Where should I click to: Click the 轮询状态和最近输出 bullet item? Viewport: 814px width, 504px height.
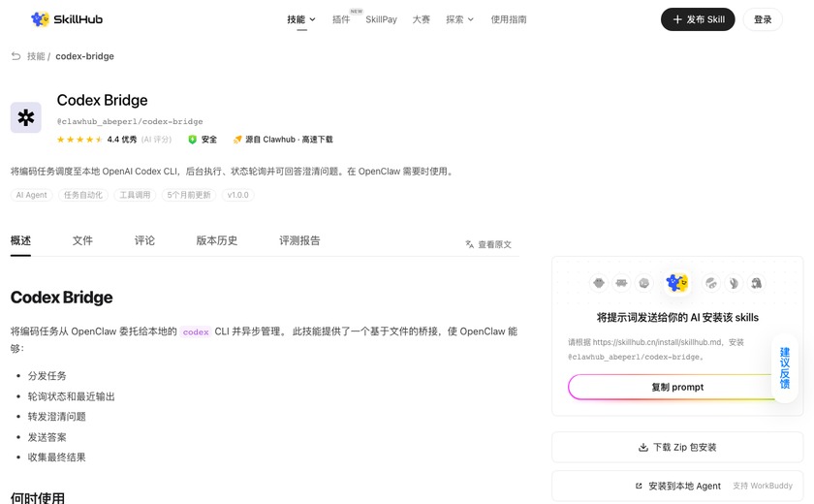71,396
